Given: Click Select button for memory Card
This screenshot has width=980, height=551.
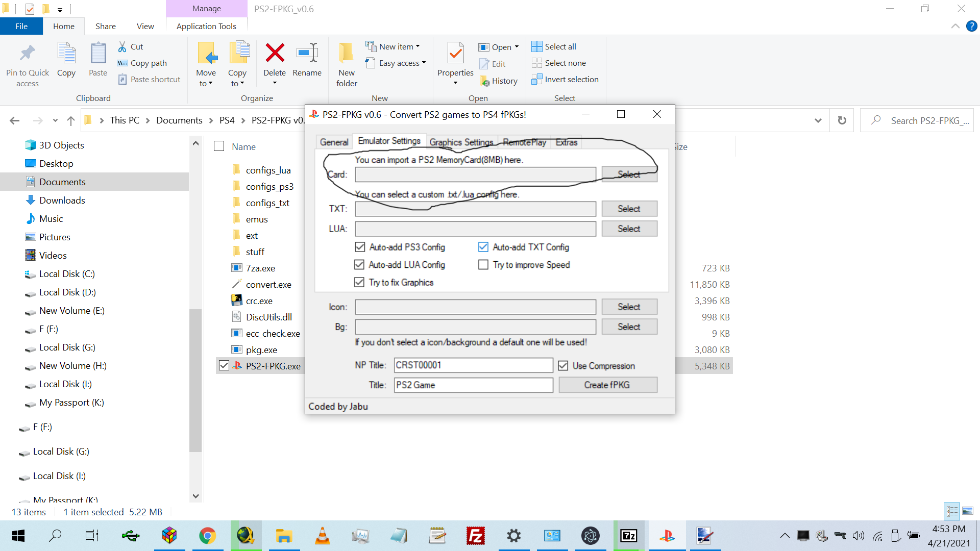Looking at the screenshot, I should tap(629, 174).
